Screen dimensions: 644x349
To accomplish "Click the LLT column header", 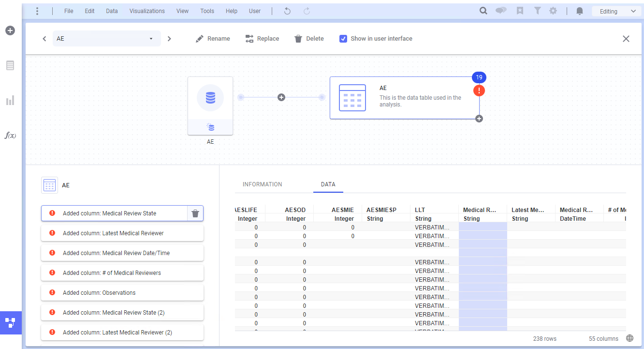I will (434, 214).
